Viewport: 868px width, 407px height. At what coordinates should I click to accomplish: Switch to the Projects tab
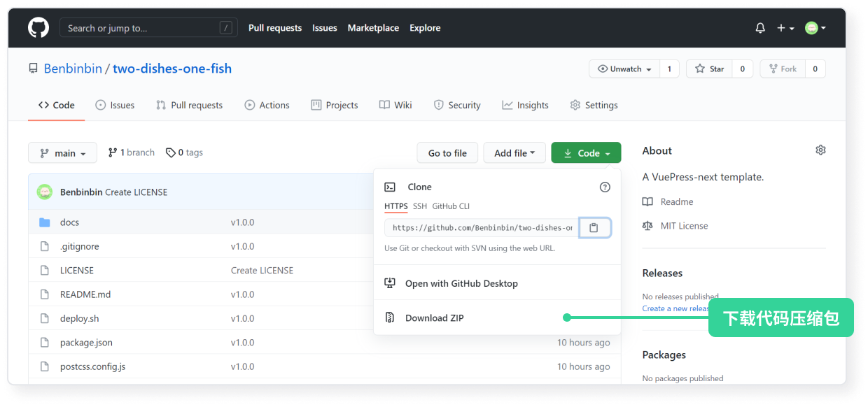point(335,105)
